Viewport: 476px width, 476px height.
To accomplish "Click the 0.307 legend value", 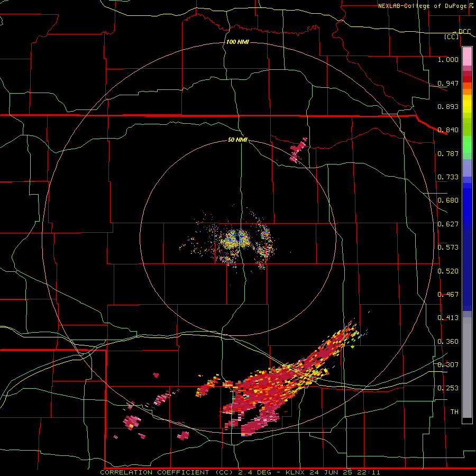I will pyautogui.click(x=448, y=365).
